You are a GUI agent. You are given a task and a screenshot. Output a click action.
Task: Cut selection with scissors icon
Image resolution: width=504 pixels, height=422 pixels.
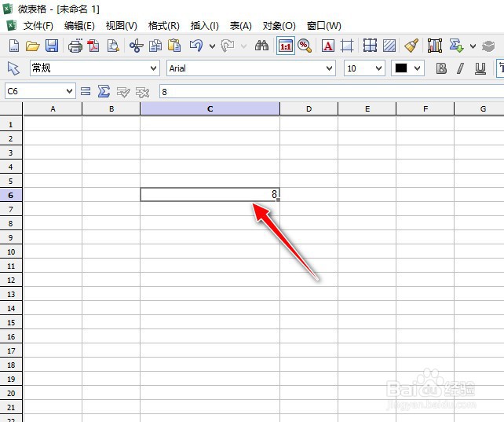point(137,46)
